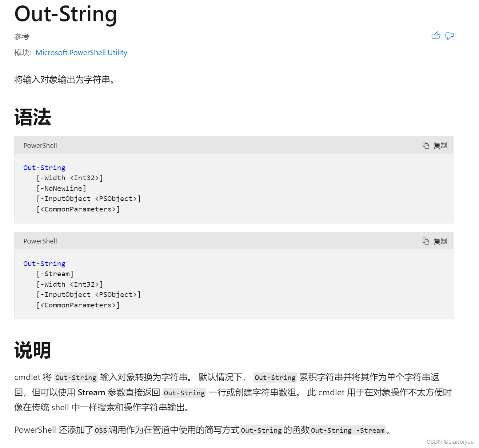Select the dislike icon in the top right

449,36
